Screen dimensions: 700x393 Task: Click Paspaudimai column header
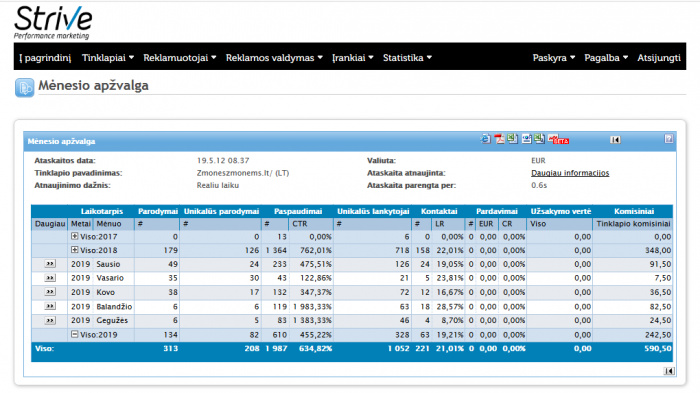298,211
